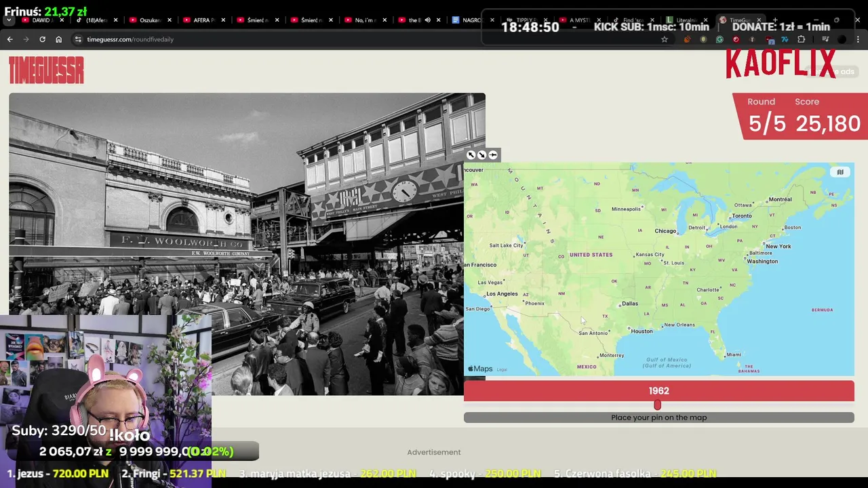Enlarge the map with the up-left arrow icon

pyautogui.click(x=471, y=155)
